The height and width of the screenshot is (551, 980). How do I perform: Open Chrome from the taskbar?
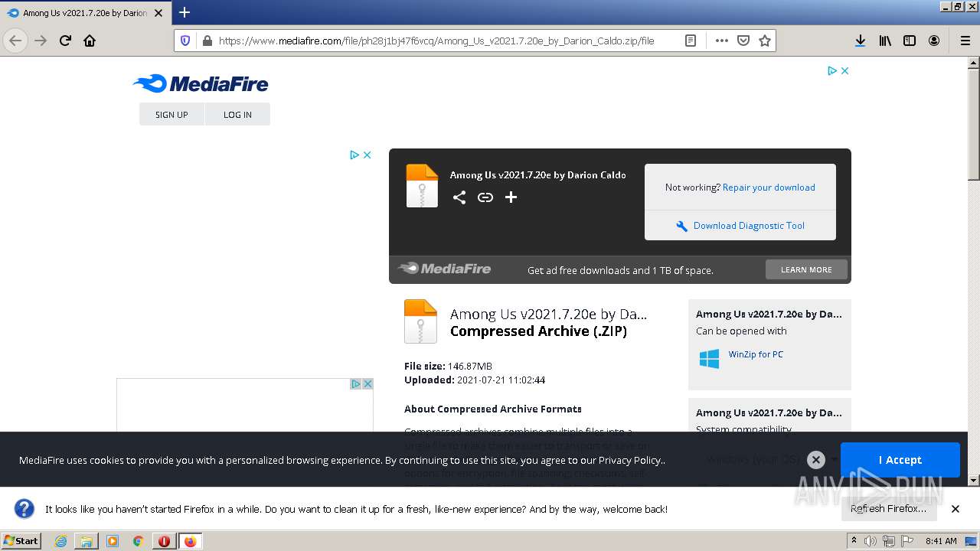(x=138, y=541)
